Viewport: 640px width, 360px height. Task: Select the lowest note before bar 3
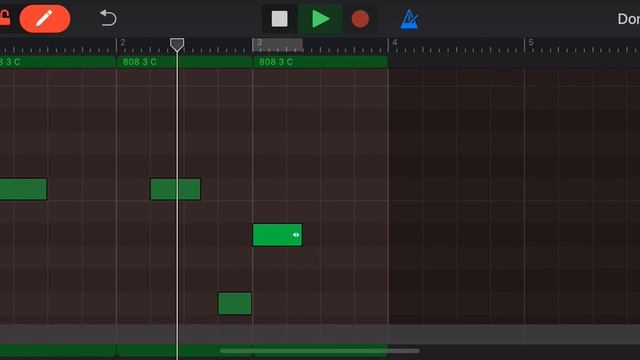pyautogui.click(x=235, y=304)
